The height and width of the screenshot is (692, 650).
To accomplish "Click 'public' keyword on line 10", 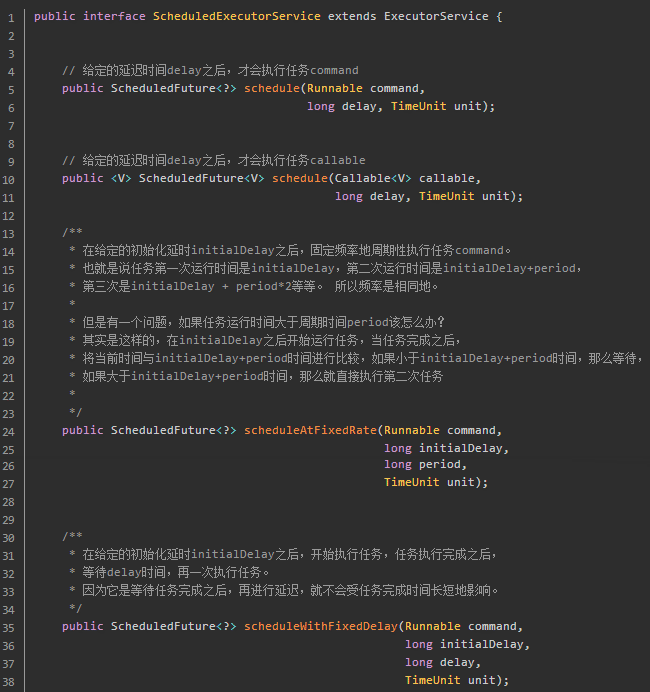I will tap(83, 178).
